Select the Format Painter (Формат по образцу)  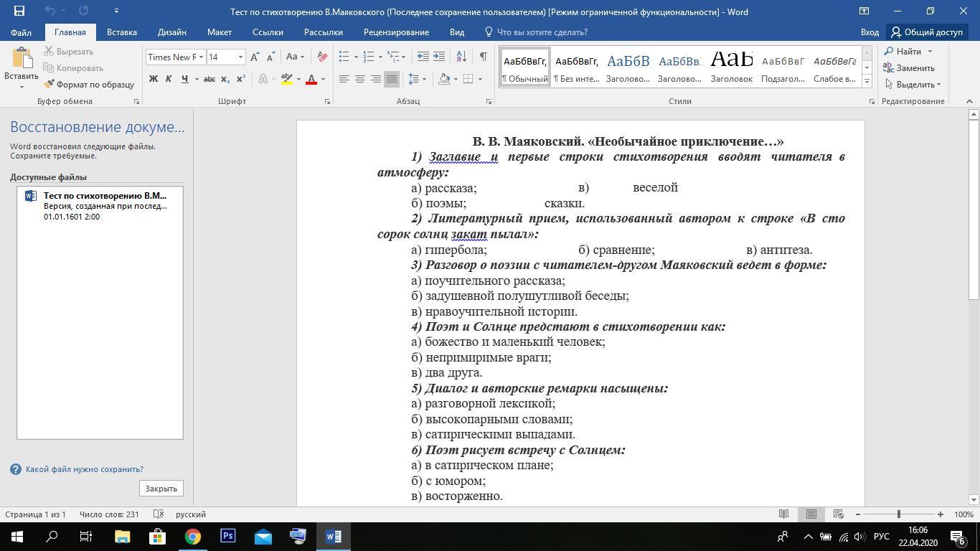(88, 85)
